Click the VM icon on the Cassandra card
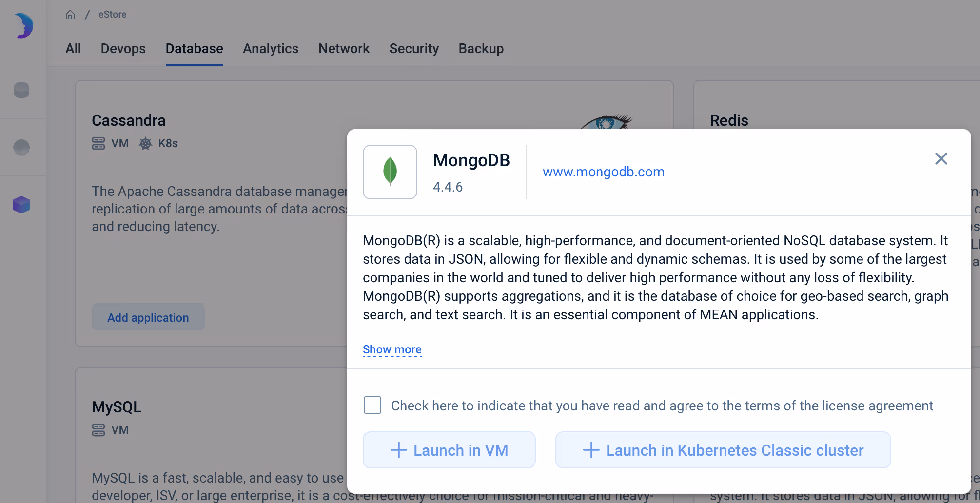Image resolution: width=980 pixels, height=503 pixels. (98, 143)
